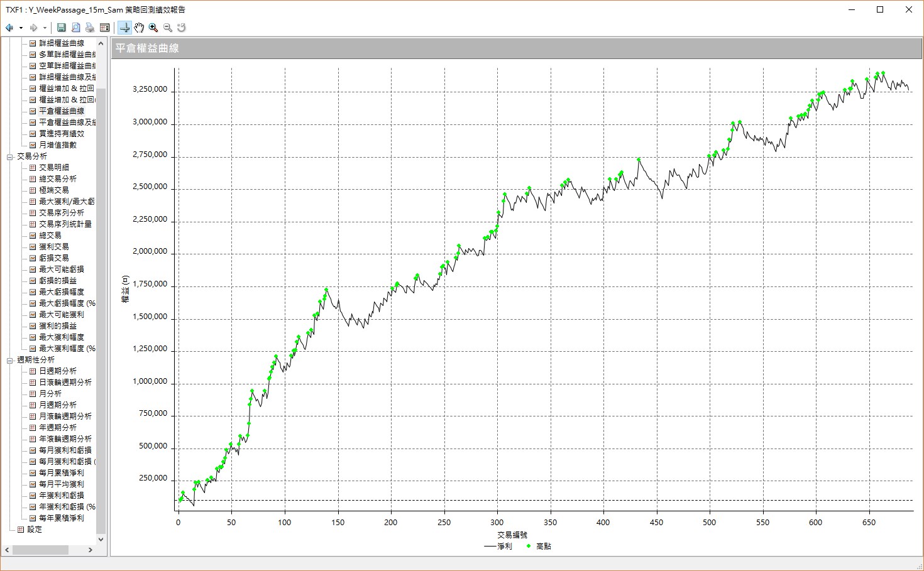Open 最大可能獲利 chart item
Image resolution: width=924 pixels, height=571 pixels.
coord(62,315)
